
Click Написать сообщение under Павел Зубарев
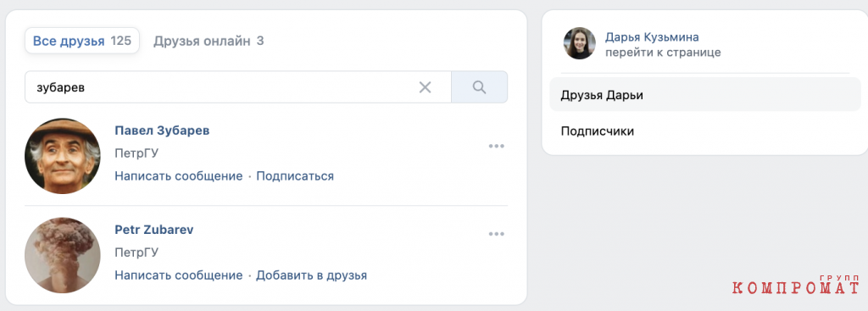tap(179, 176)
